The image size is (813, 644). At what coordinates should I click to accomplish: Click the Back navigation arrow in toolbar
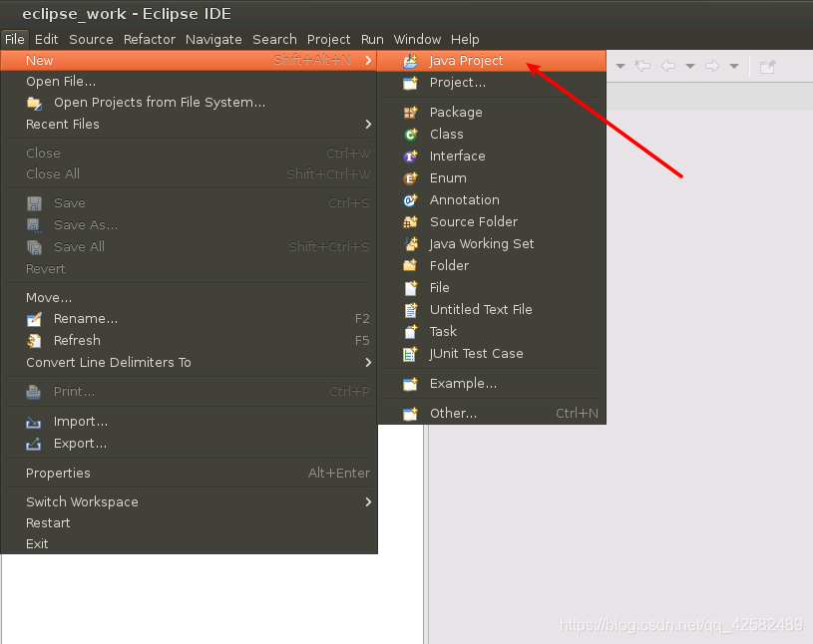(x=668, y=66)
